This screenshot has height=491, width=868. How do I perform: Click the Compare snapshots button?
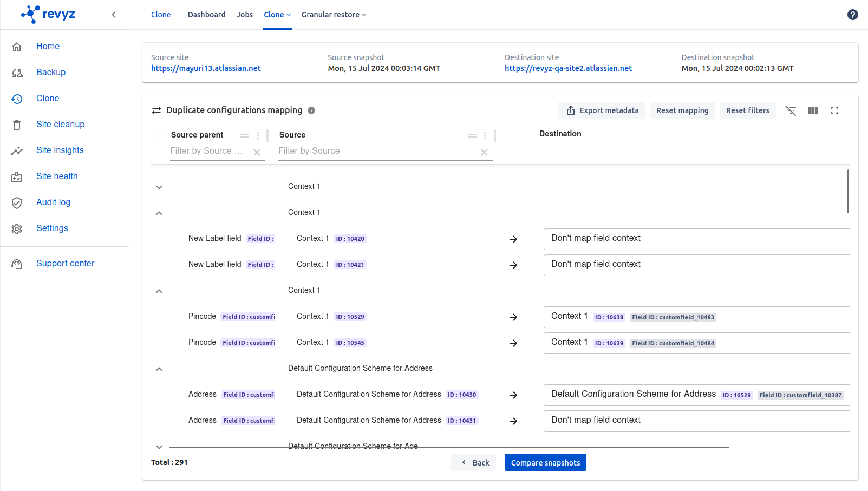tap(545, 462)
